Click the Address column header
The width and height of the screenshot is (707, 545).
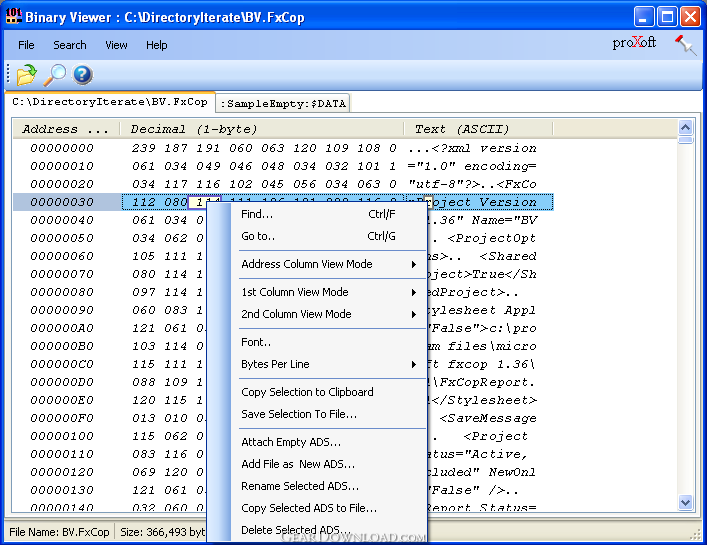pyautogui.click(x=66, y=129)
